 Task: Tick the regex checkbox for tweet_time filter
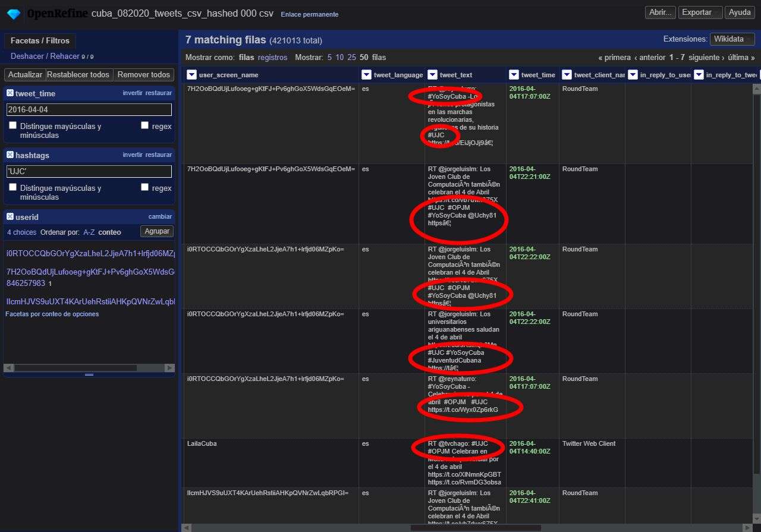pos(144,125)
